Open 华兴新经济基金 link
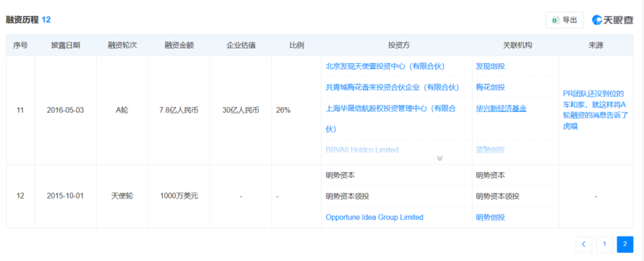This screenshot has width=644, height=261. (501, 108)
